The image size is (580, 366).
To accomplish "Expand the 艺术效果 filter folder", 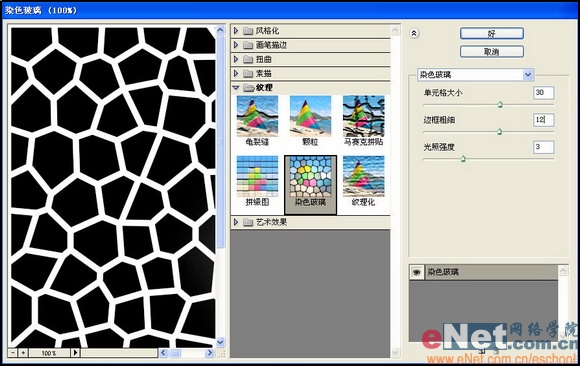I will tap(236, 222).
